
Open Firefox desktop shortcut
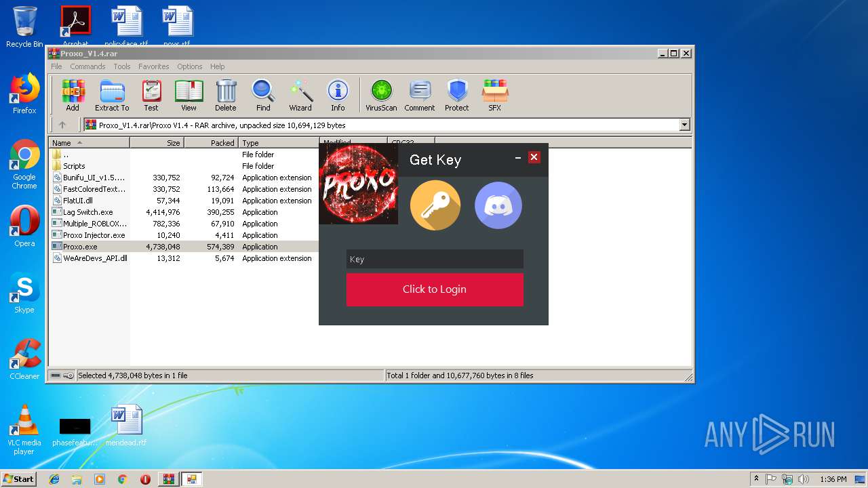pyautogui.click(x=24, y=94)
